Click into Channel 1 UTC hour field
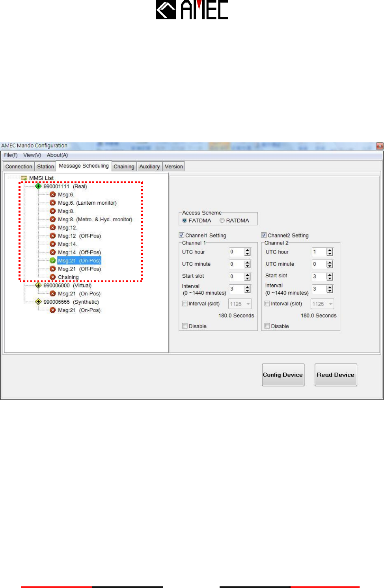The width and height of the screenshot is (384, 588). (x=237, y=252)
